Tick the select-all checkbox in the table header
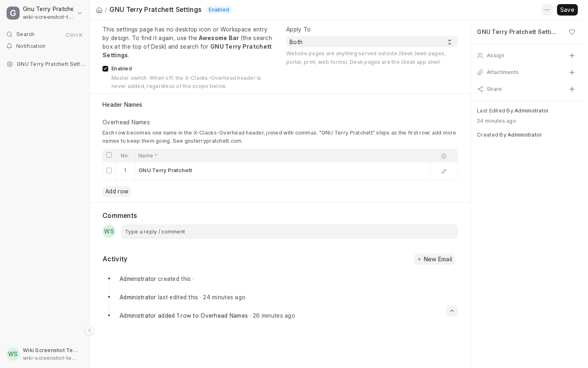Screen dimensions: 588x368 [109, 155]
